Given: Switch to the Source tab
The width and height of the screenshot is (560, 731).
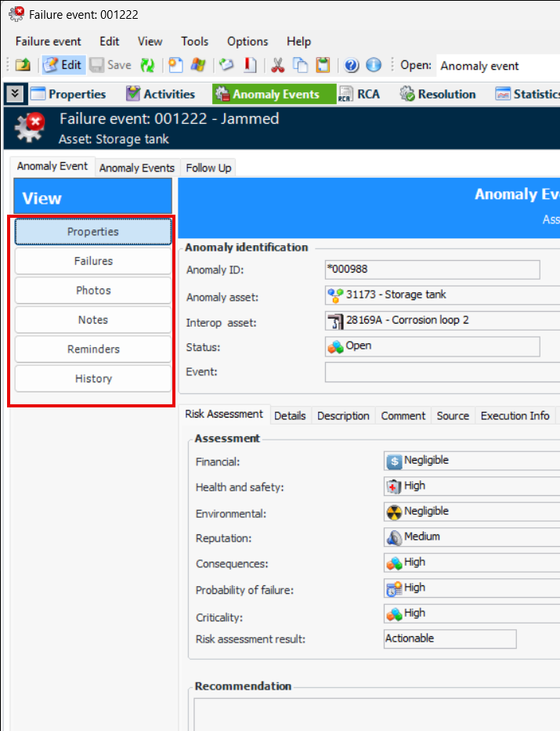Looking at the screenshot, I should [x=453, y=416].
